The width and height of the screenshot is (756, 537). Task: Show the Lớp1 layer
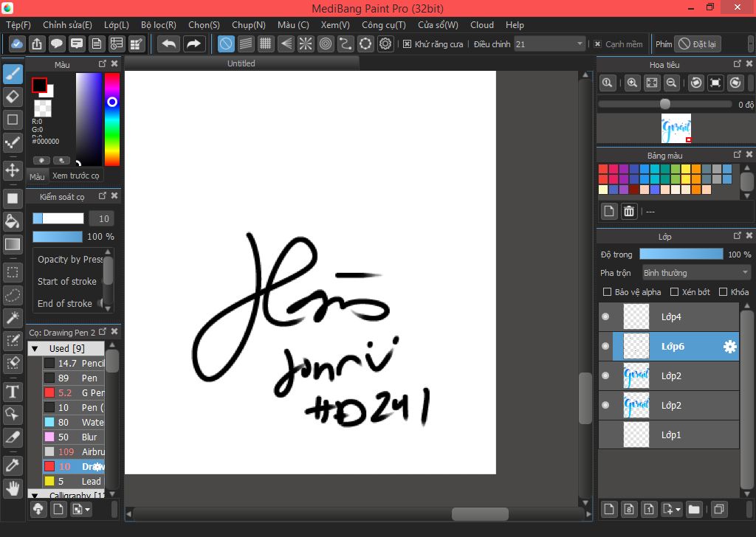[x=605, y=434]
